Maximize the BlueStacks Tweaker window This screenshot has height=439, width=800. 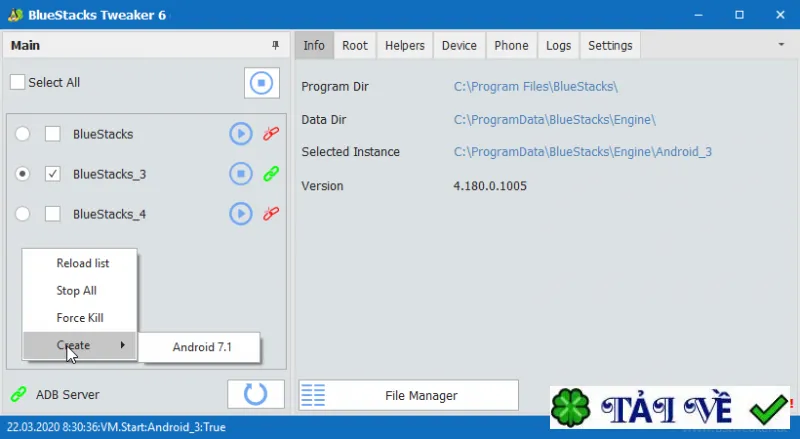(x=739, y=15)
